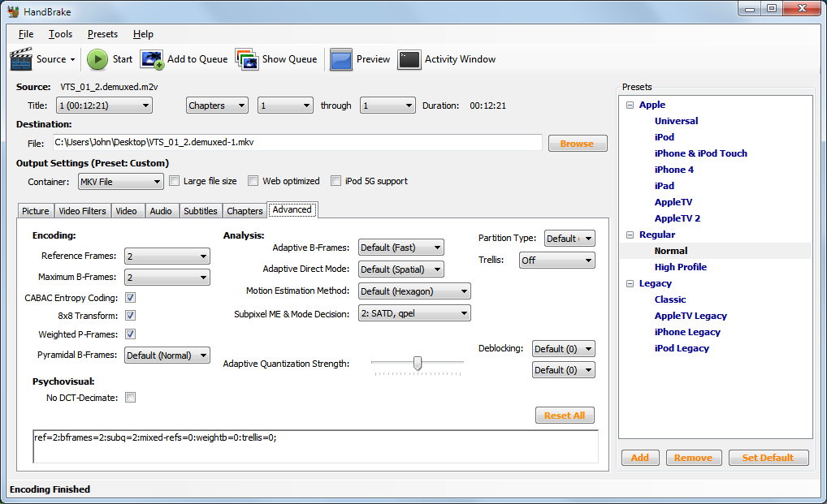Viewport: 827px width, 504px height.
Task: Click the Set Default button
Action: tap(768, 458)
